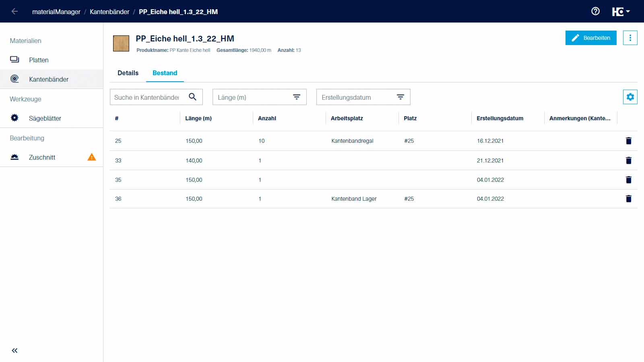
Task: Delete row 25 with the trash icon
Action: click(628, 141)
